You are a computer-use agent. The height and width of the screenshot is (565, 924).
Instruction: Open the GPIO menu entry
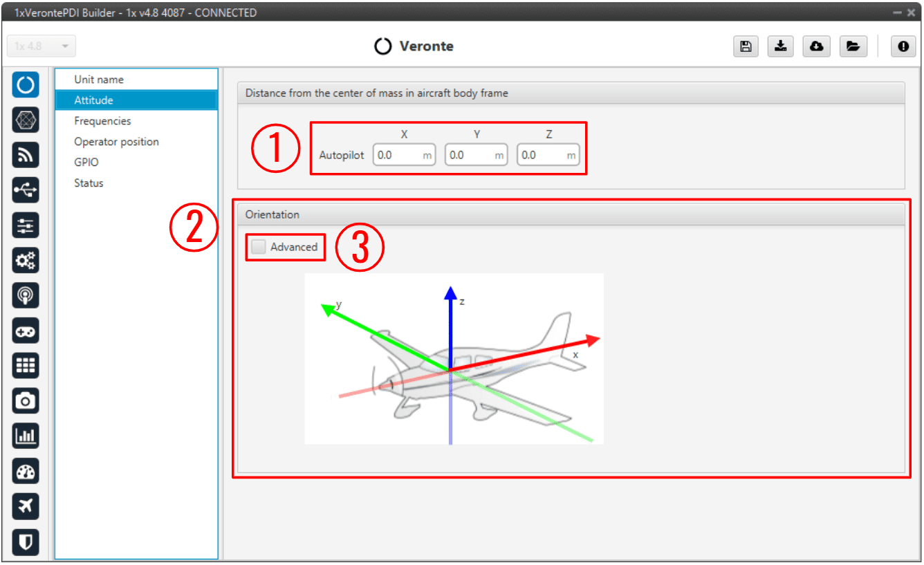click(86, 163)
